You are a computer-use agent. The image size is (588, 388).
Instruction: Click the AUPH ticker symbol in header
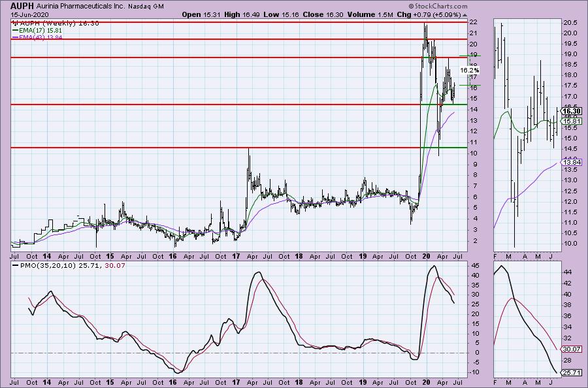point(22,6)
